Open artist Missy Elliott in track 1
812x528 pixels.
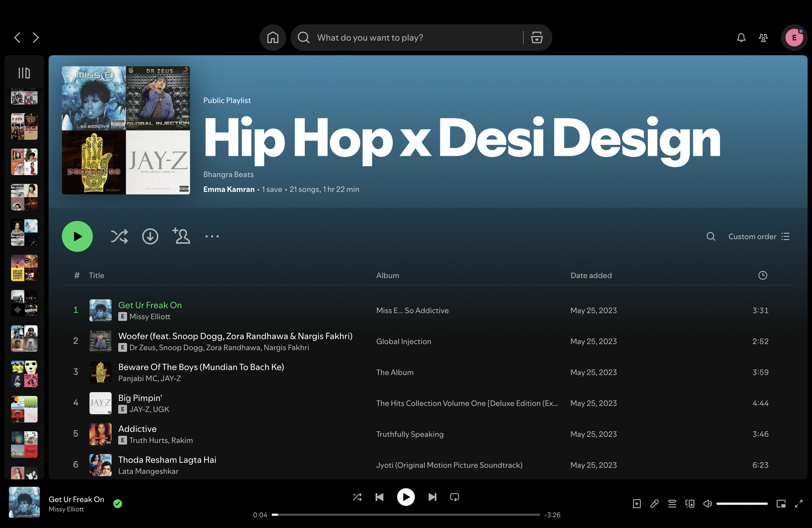click(150, 317)
